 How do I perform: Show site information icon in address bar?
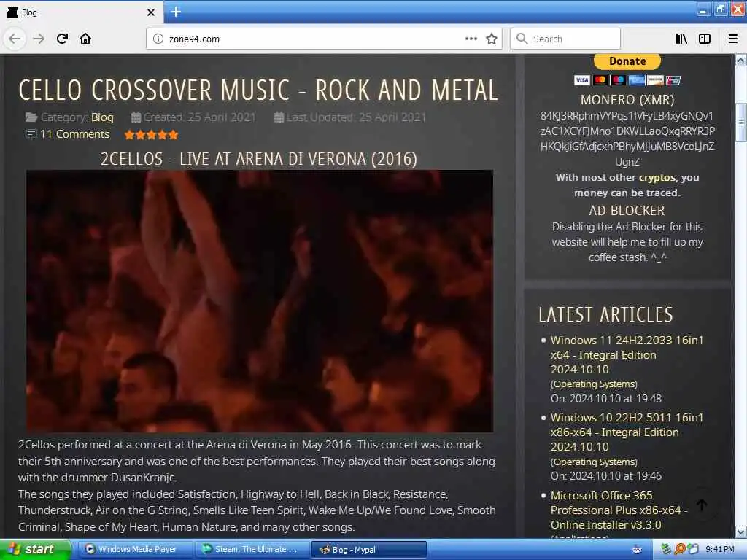(x=158, y=39)
